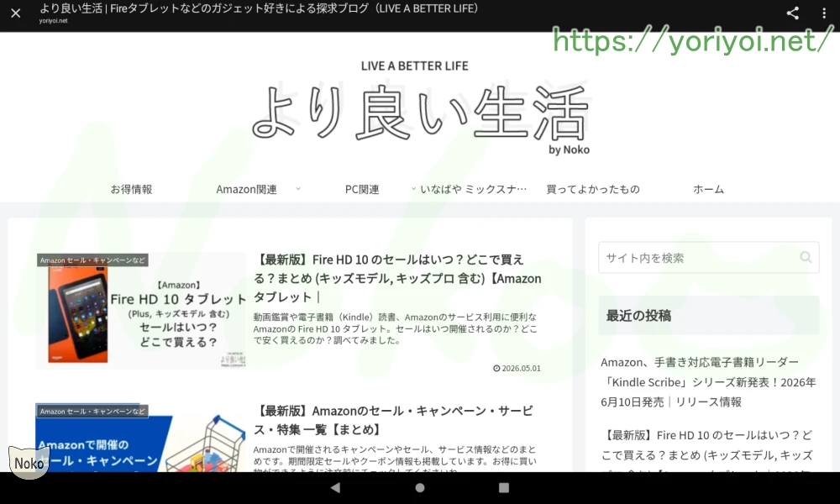840x504 pixels.
Task: Open the いなばや ミックスナ… menu item
Action: point(474,189)
